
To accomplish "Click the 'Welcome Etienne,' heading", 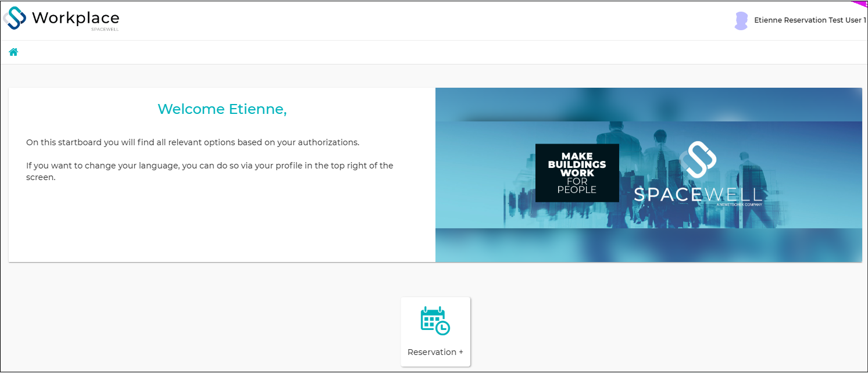I will click(222, 109).
